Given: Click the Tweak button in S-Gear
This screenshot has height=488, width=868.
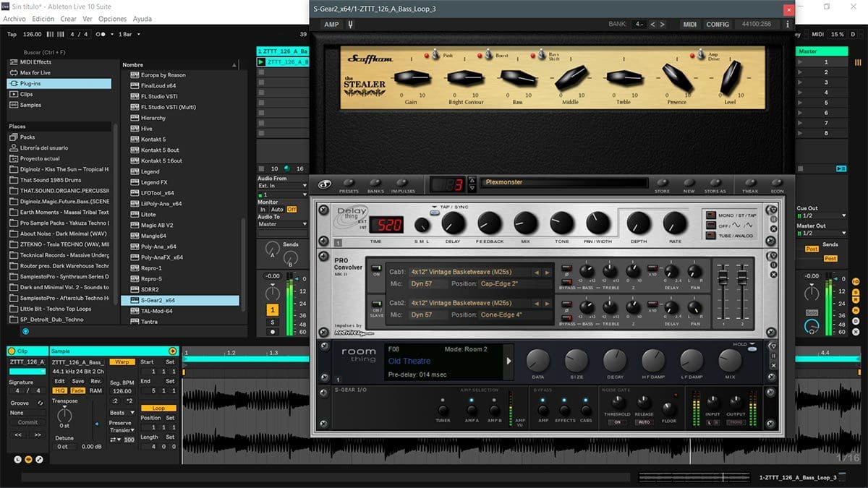Looking at the screenshot, I should tap(749, 183).
